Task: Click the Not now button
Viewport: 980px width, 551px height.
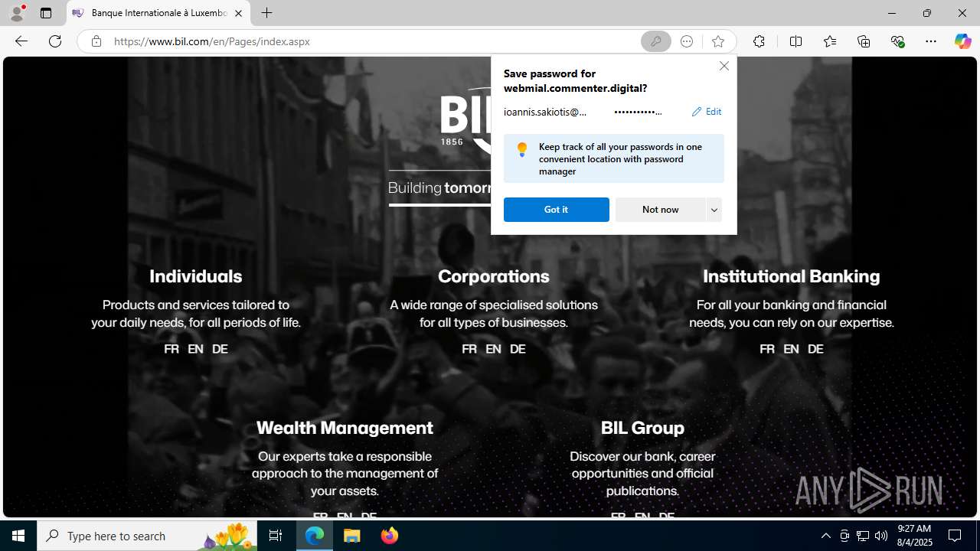Action: click(660, 210)
